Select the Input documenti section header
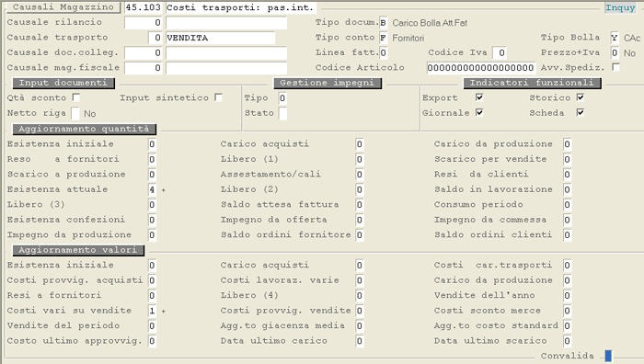 pyautogui.click(x=63, y=83)
